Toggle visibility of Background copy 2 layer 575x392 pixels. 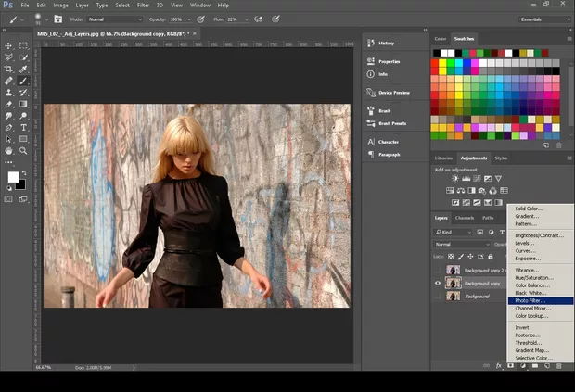pos(438,270)
